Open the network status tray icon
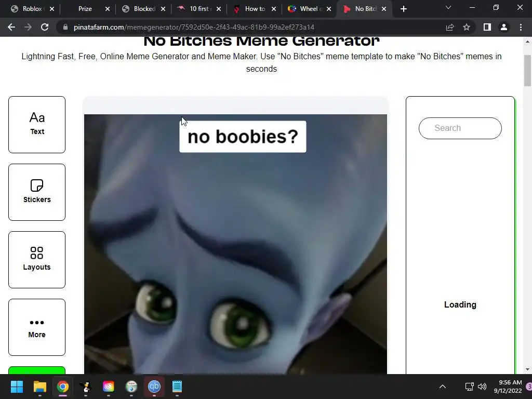Image resolution: width=532 pixels, height=399 pixels. tap(469, 387)
